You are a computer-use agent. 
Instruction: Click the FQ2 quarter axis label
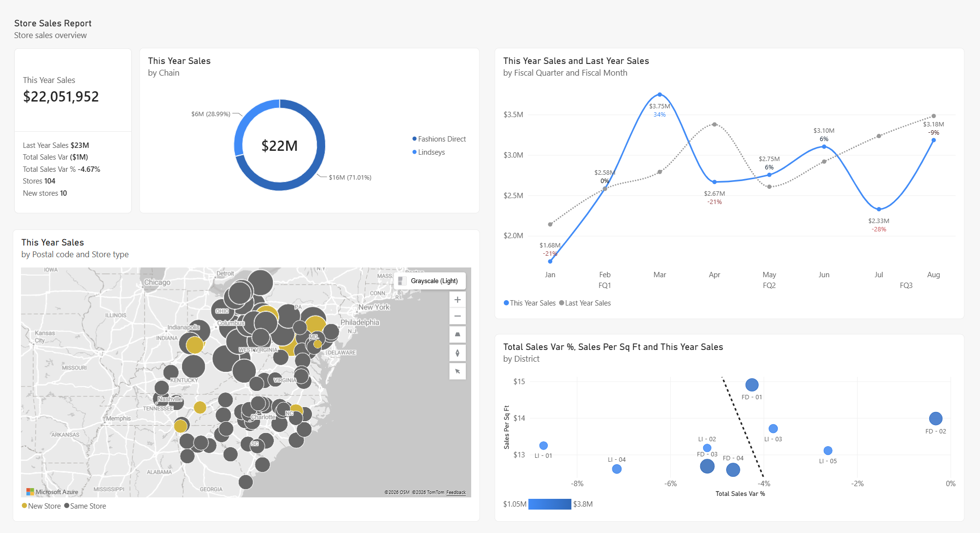pos(770,286)
